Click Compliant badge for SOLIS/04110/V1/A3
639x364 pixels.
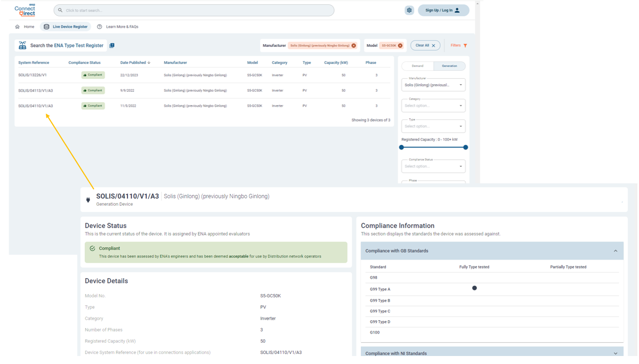(93, 106)
